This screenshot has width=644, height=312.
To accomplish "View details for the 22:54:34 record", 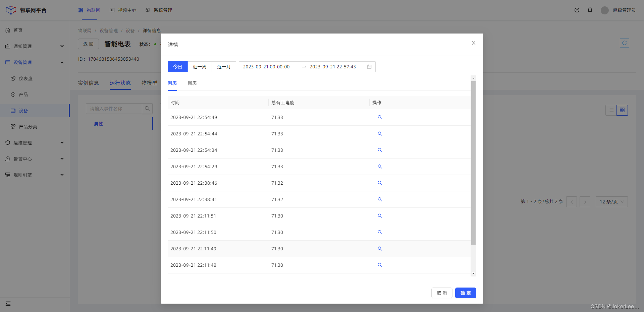I will [x=380, y=150].
